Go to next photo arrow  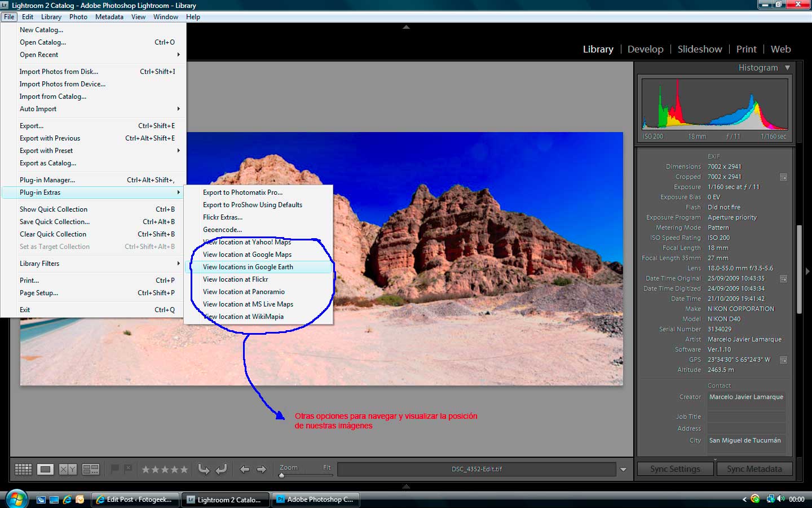click(262, 469)
